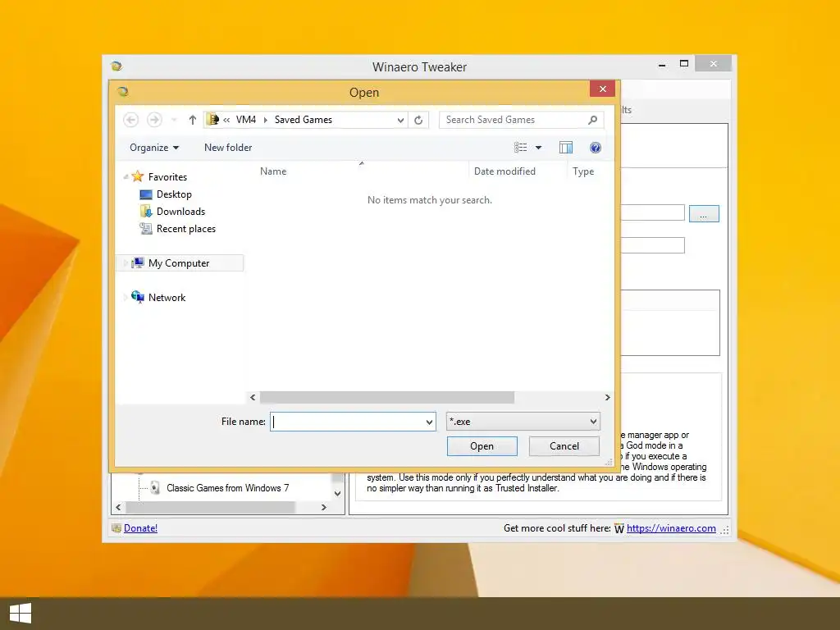Screen dimensions: 840x630
Task: Change the view layout icon
Action: tap(521, 148)
